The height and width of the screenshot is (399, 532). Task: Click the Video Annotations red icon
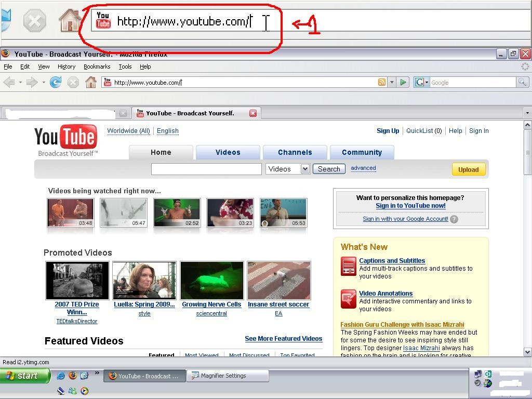coord(348,299)
